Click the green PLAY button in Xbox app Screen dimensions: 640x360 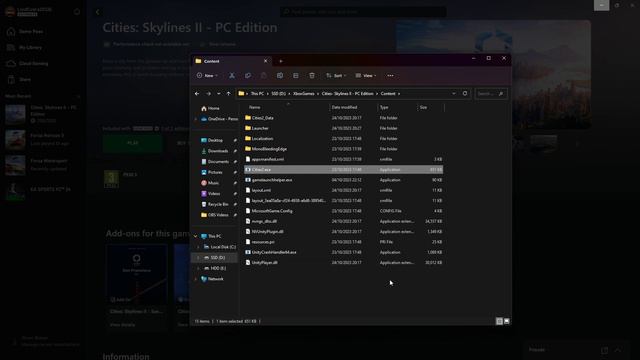click(133, 143)
